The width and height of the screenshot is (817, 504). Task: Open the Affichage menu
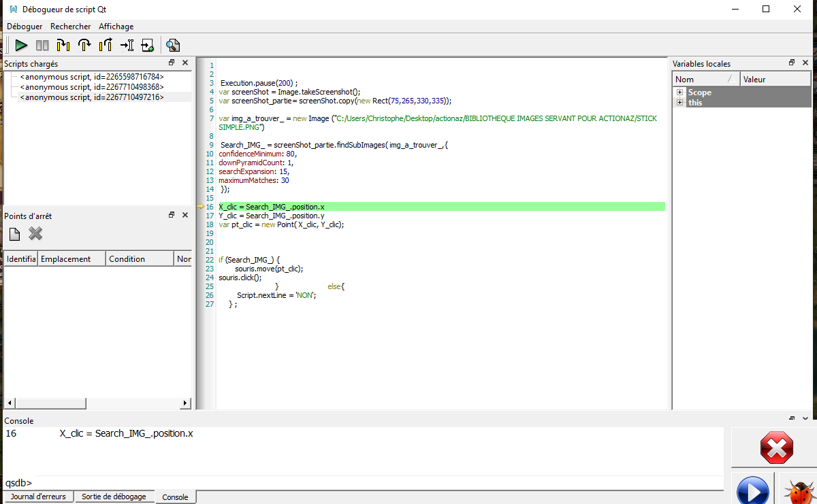pyautogui.click(x=116, y=27)
